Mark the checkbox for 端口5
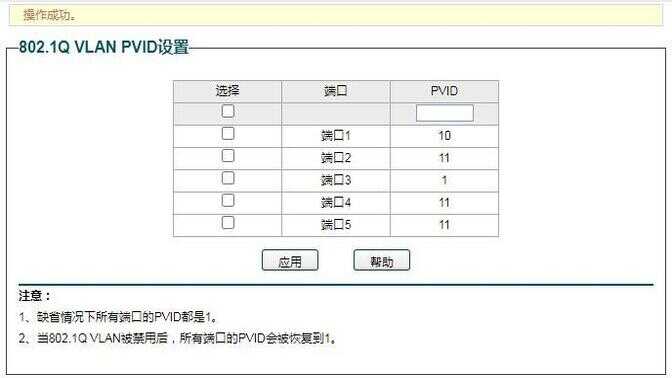Image resolution: width=672 pixels, height=378 pixels. point(228,223)
